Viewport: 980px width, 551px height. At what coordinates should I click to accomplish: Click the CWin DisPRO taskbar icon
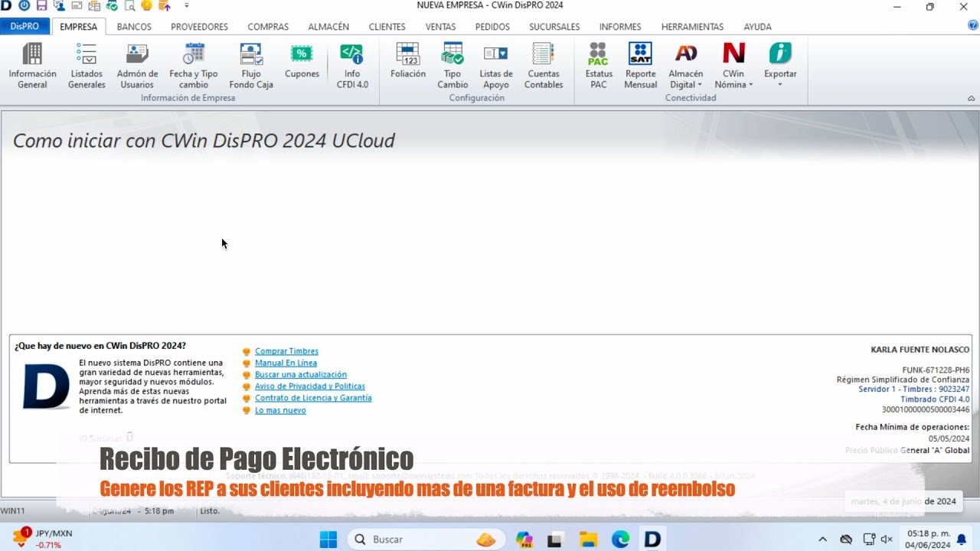[652, 540]
